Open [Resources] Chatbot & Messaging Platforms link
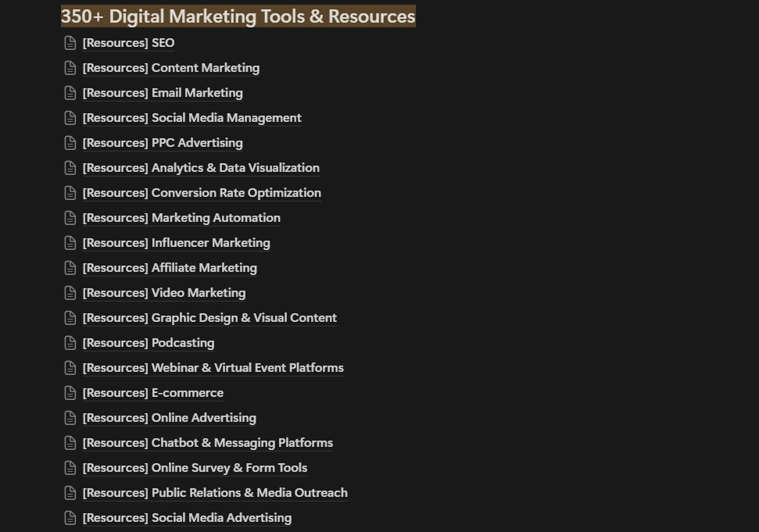The height and width of the screenshot is (532, 759). point(208,443)
